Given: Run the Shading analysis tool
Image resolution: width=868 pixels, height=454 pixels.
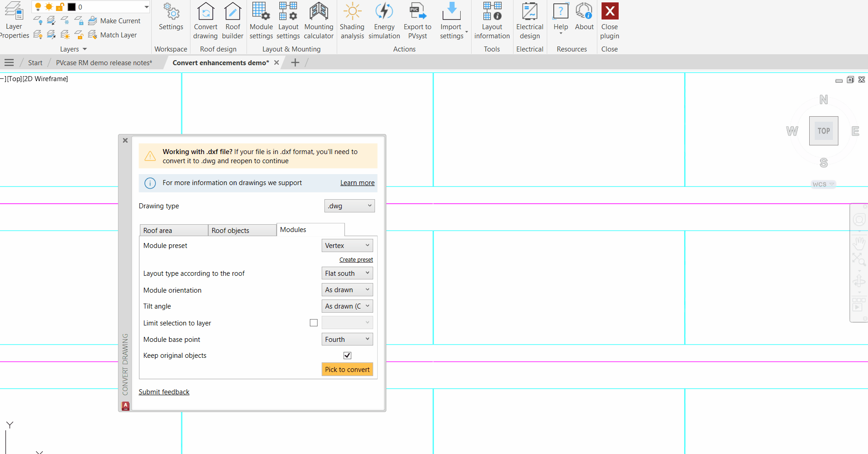Looking at the screenshot, I should pos(351,21).
